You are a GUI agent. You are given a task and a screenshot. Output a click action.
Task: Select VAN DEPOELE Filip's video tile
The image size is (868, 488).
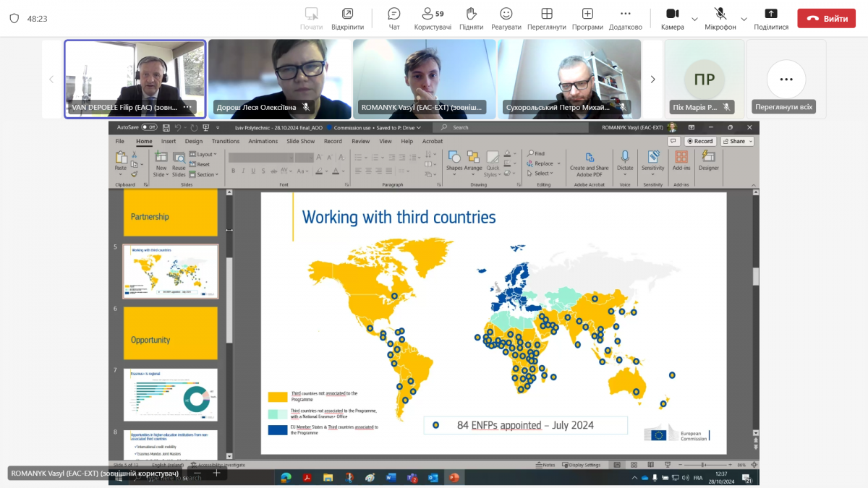coord(135,72)
